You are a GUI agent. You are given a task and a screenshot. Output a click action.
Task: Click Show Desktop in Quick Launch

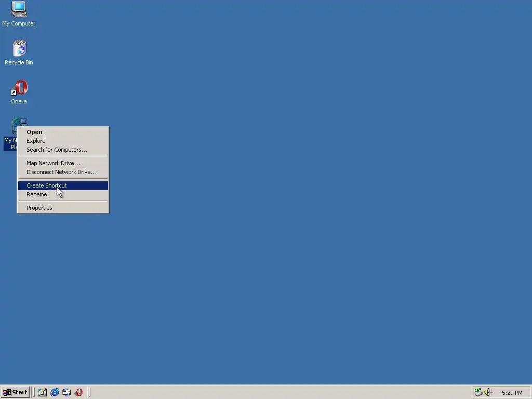(x=43, y=392)
